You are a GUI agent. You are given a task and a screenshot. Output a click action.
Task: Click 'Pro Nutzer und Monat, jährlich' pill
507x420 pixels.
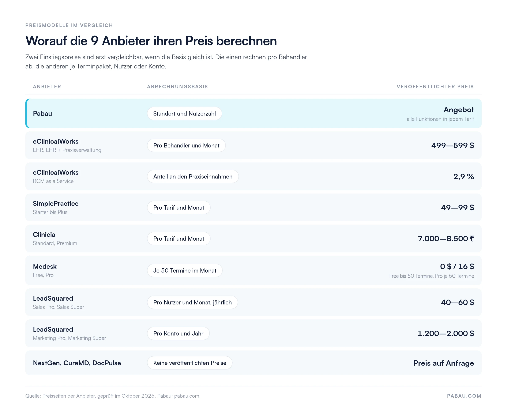192,302
